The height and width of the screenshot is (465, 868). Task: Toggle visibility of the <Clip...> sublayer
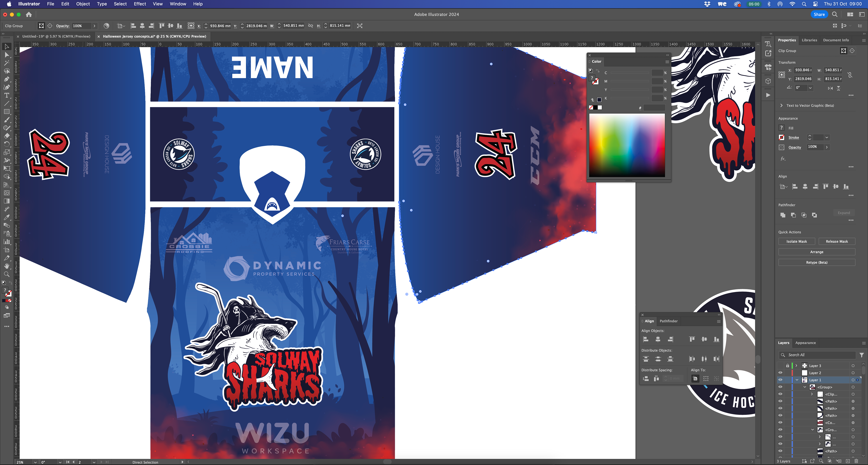click(x=780, y=394)
